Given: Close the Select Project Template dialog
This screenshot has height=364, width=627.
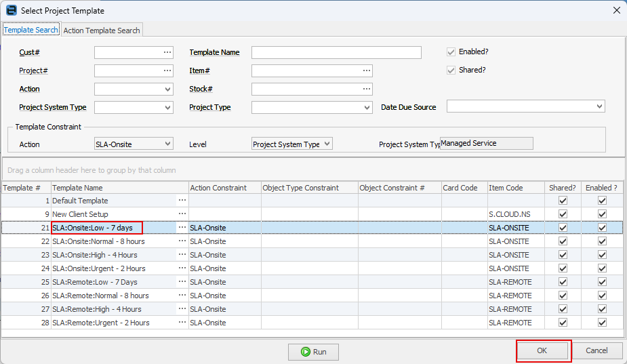Looking at the screenshot, I should (617, 10).
